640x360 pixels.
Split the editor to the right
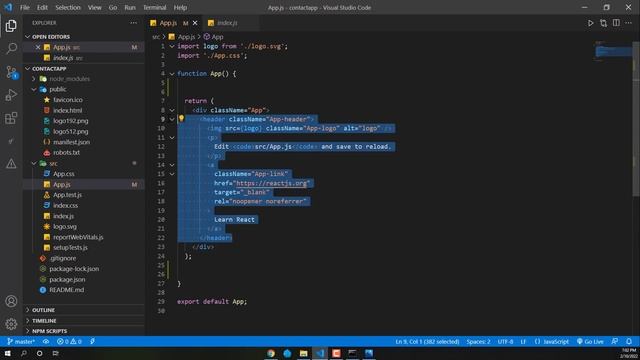(x=616, y=23)
